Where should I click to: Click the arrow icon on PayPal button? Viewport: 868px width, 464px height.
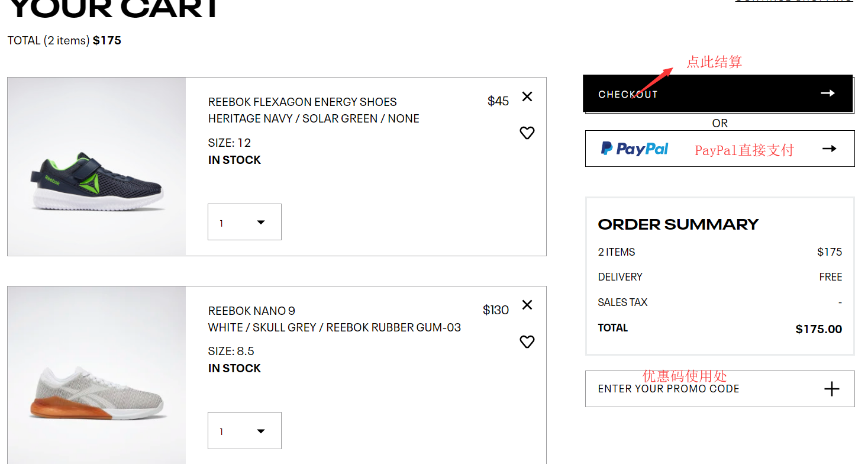[830, 149]
